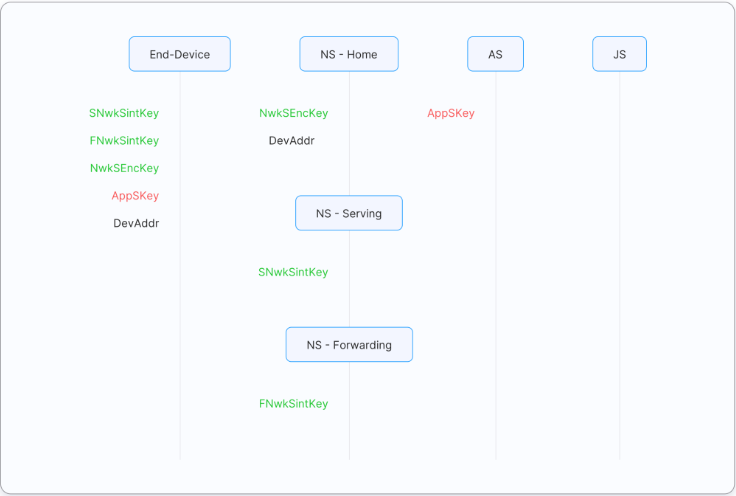Click the NS - Serving node box
This screenshot has height=496, width=736.
[349, 213]
